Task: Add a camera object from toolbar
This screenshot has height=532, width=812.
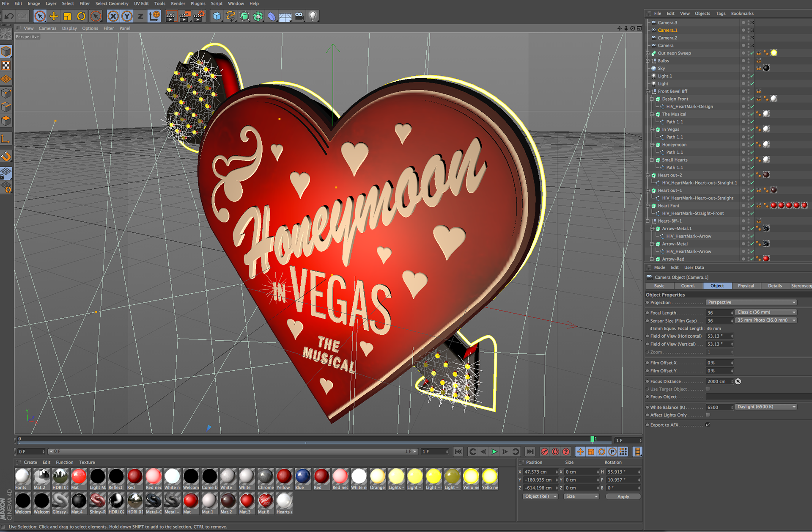Action: click(299, 17)
